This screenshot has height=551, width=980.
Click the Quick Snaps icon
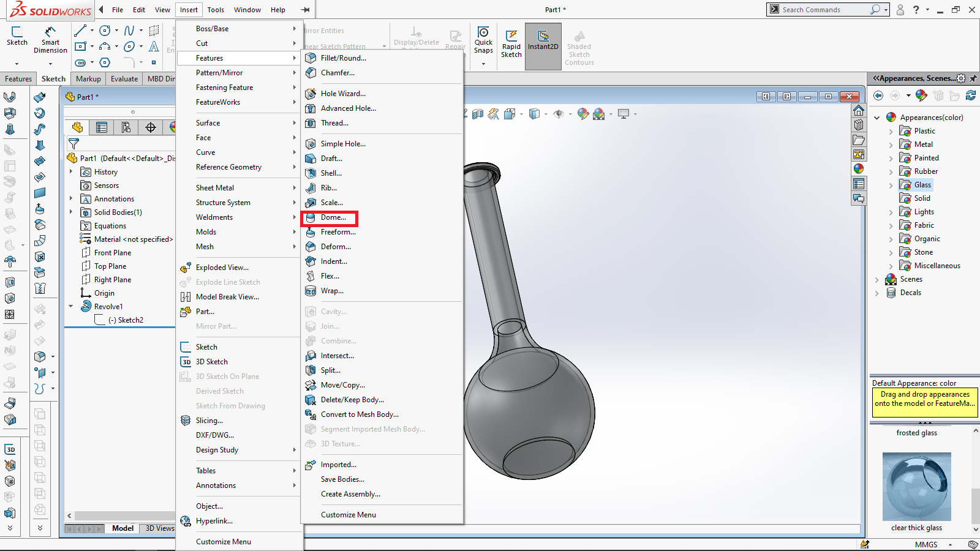[x=483, y=39]
